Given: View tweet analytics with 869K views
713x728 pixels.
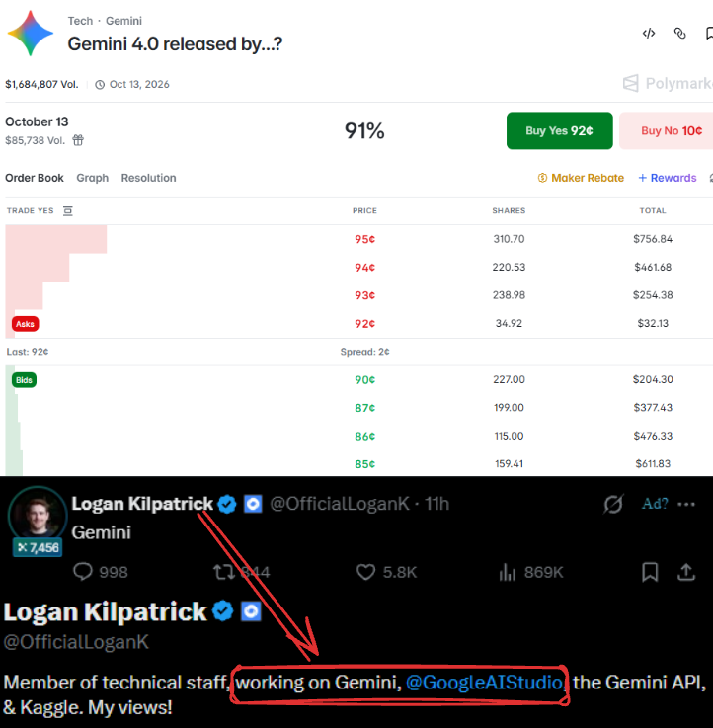Looking at the screenshot, I should 530,572.
